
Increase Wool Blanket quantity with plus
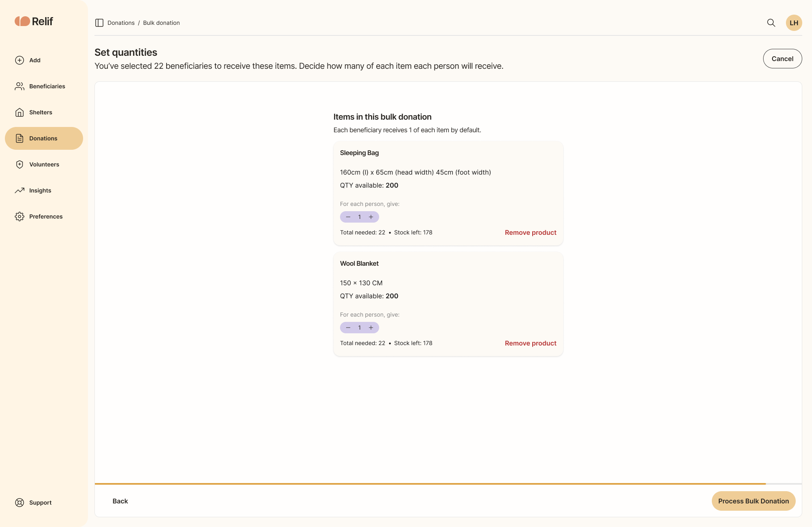click(371, 328)
